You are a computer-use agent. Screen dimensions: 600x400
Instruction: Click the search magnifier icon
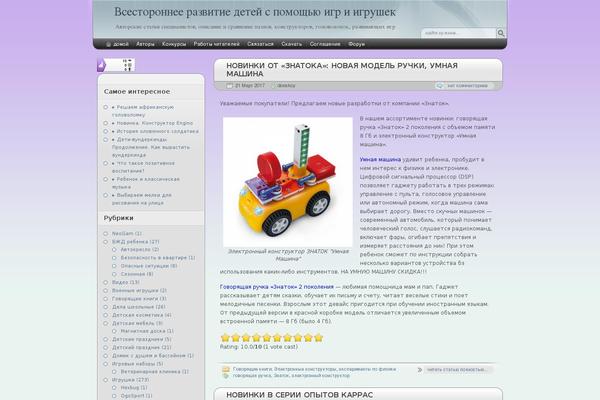501,33
